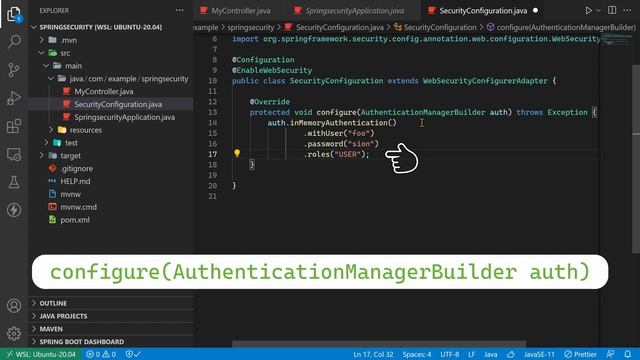Click the Prettier status item
Image resolution: width=640 pixels, height=360 pixels.
(x=580, y=354)
